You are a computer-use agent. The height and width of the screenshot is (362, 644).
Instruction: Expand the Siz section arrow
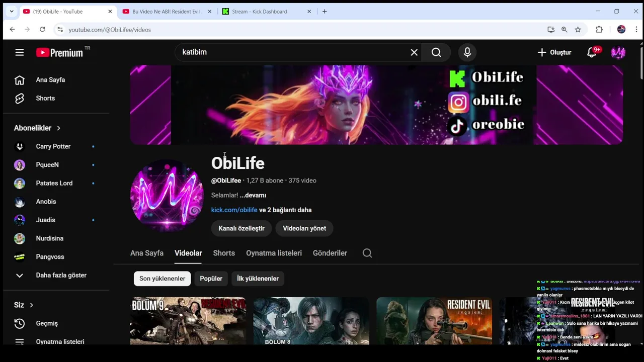coord(31,305)
